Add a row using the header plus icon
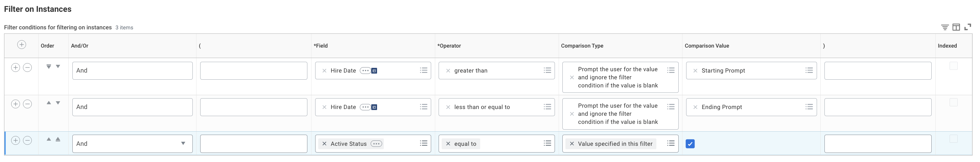 pos(22,45)
